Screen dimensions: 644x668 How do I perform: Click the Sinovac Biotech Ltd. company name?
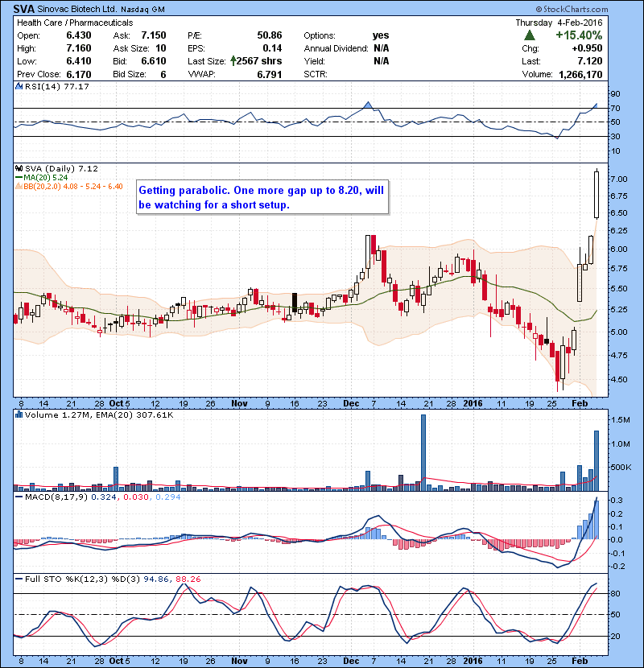[x=76, y=9]
